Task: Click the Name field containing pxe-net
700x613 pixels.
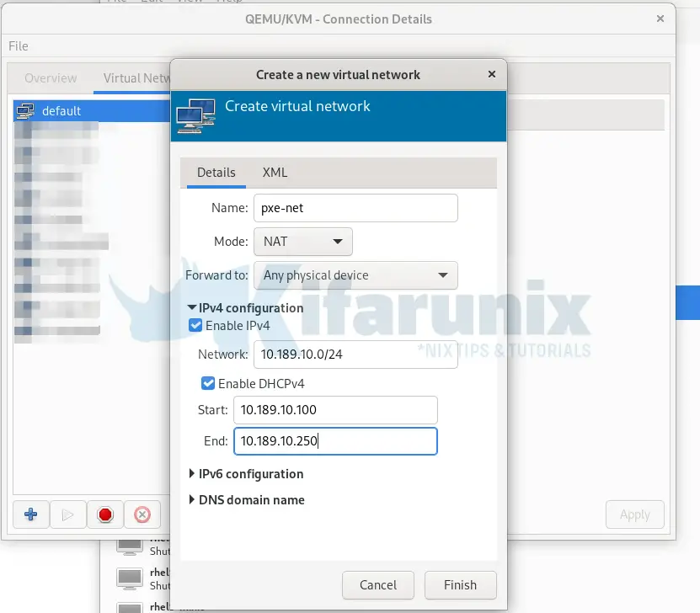Action: [x=355, y=208]
